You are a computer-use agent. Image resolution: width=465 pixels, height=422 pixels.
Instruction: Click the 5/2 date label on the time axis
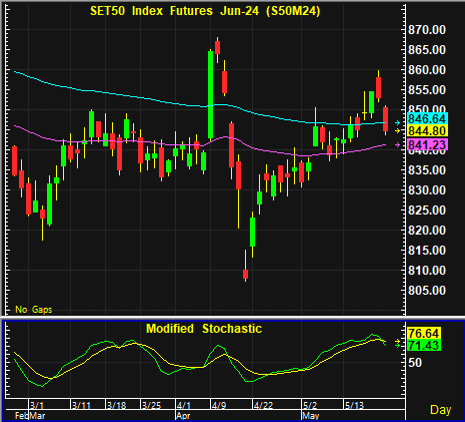click(x=310, y=406)
